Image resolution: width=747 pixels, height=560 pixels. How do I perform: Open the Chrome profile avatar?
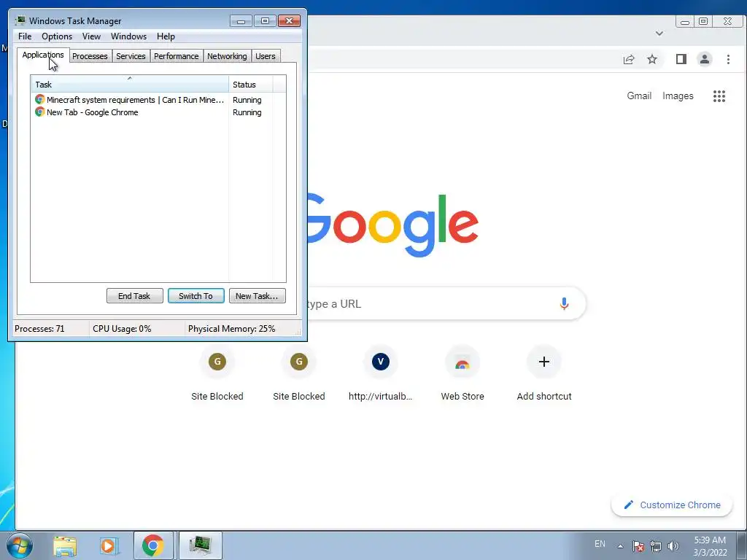click(x=705, y=59)
